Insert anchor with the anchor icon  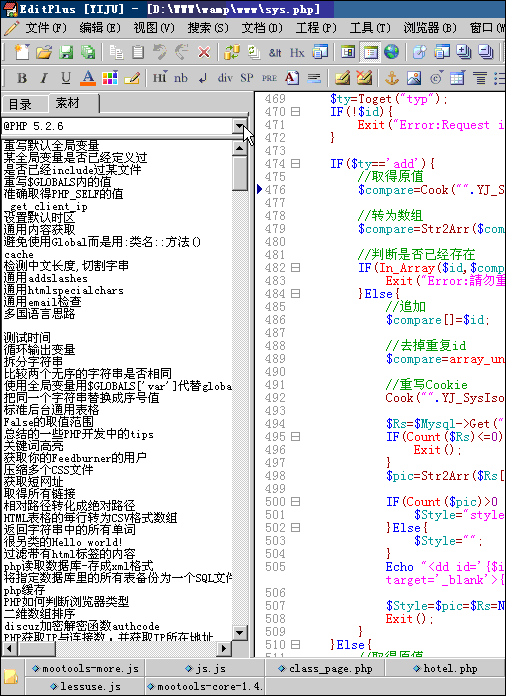(391, 79)
